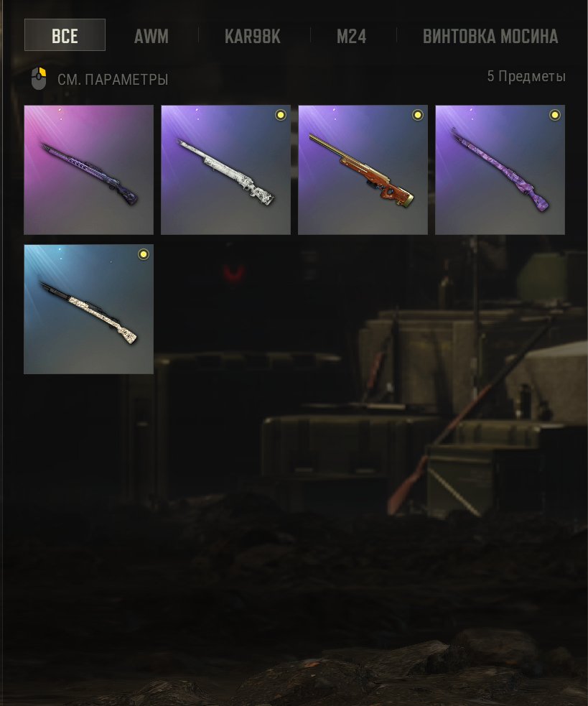The image size is (588, 706).
Task: Select the ВСЕ tab
Action: [x=65, y=35]
